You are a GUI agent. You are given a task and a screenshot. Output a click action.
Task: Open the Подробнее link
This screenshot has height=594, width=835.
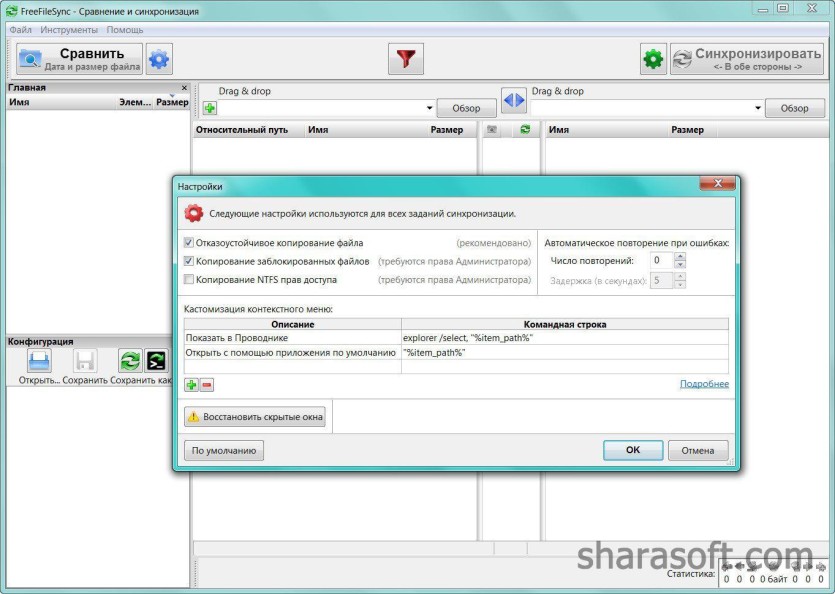704,384
